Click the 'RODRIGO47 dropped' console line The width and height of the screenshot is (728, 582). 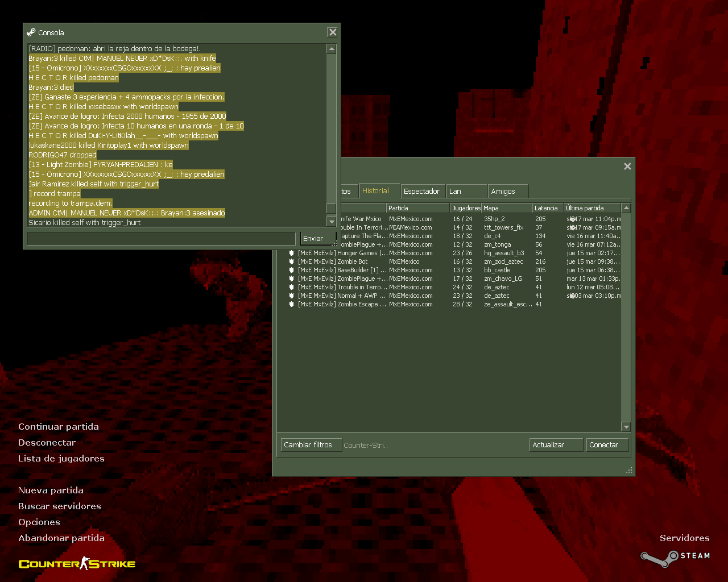(63, 155)
